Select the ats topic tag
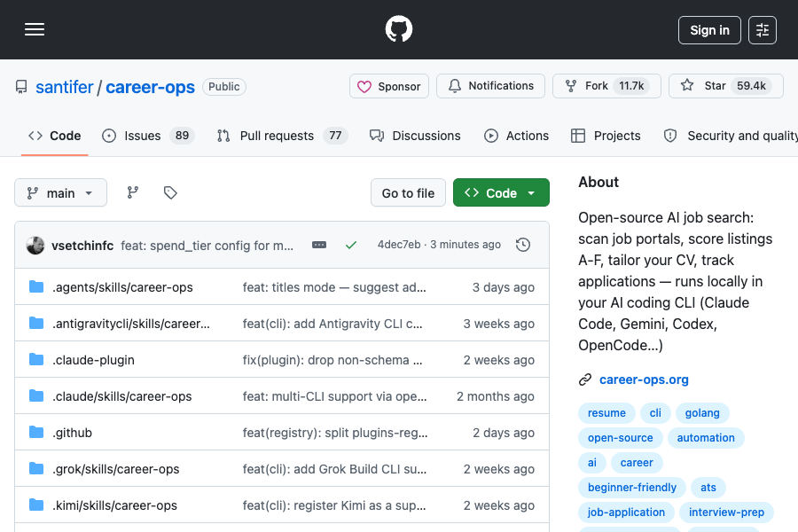Screen dimensions: 798x532 coord(708,488)
